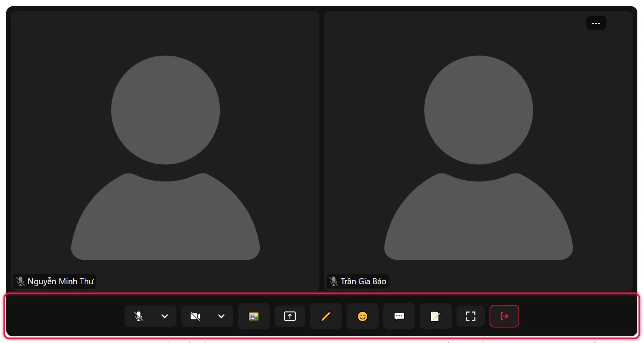644x343 pixels.
Task: Click muted mic icon beside Trần Gia Bảo
Action: tap(334, 281)
